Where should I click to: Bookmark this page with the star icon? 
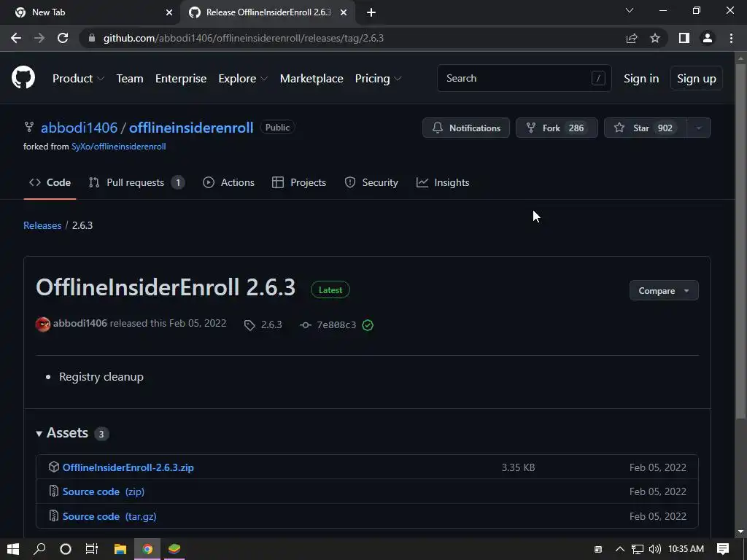[655, 38]
